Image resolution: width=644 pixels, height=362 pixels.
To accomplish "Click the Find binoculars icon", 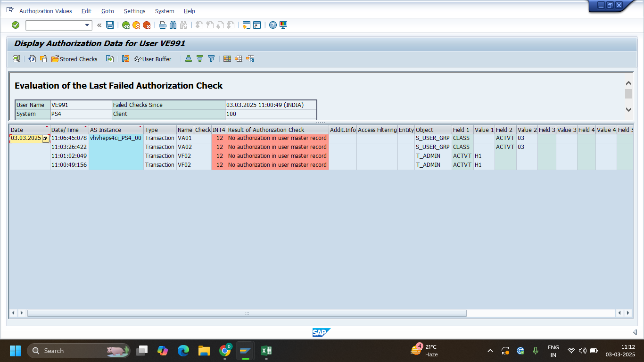I will [173, 25].
